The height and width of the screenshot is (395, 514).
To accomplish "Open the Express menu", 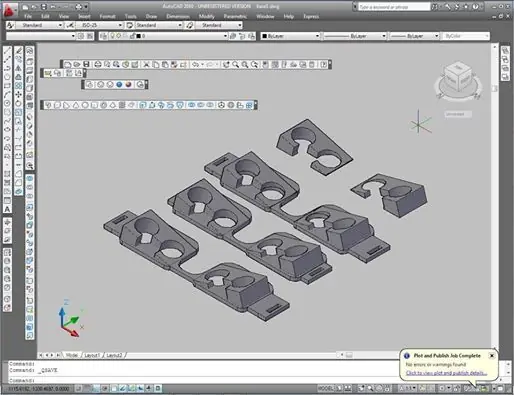I will [x=311, y=16].
